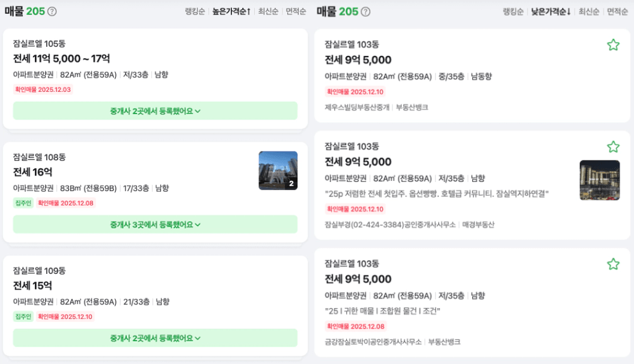
Task: Open the 전세 11억 5,000 ~ 17억 listing
Action: (61, 59)
